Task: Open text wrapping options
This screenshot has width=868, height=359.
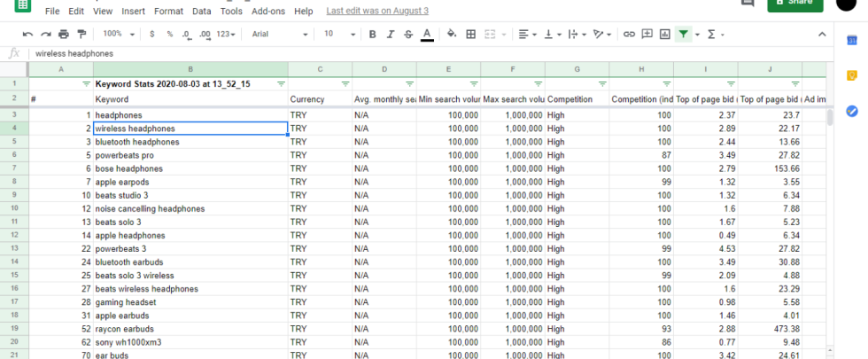Action: point(577,35)
